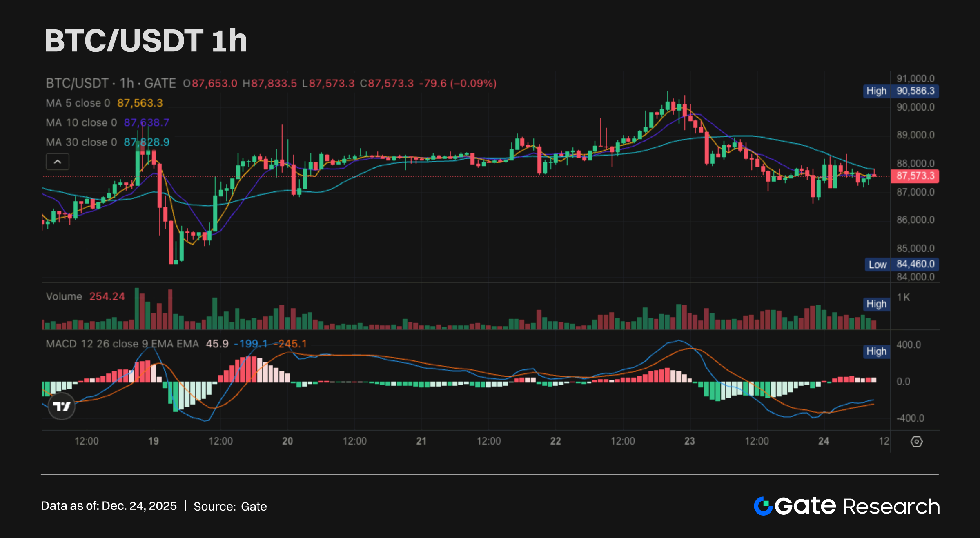Click the Volume indicator label
980x538 pixels.
(64, 296)
